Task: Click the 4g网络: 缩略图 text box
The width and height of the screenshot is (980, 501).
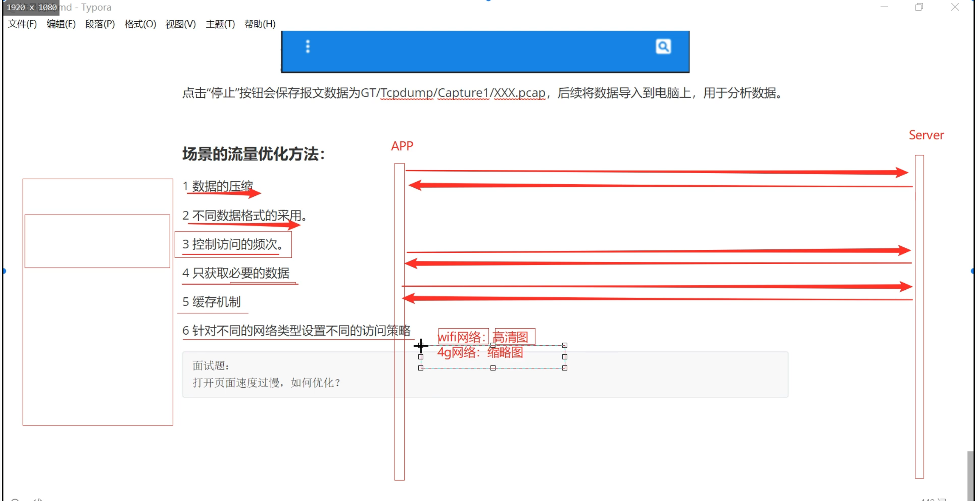Action: [480, 353]
